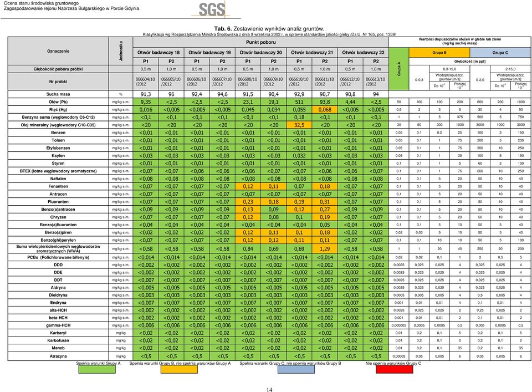
Task: Click the lead value 93,8
Action: tap(325, 102)
